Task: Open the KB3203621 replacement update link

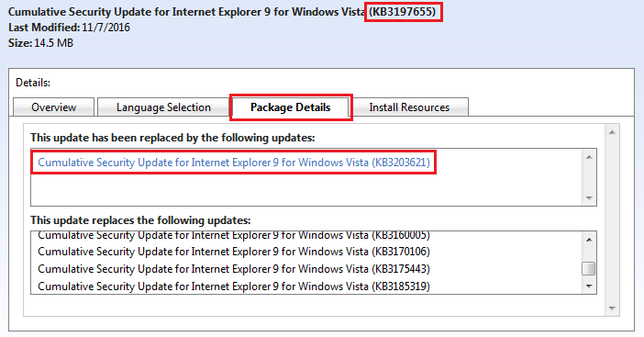Action: pyautogui.click(x=234, y=163)
